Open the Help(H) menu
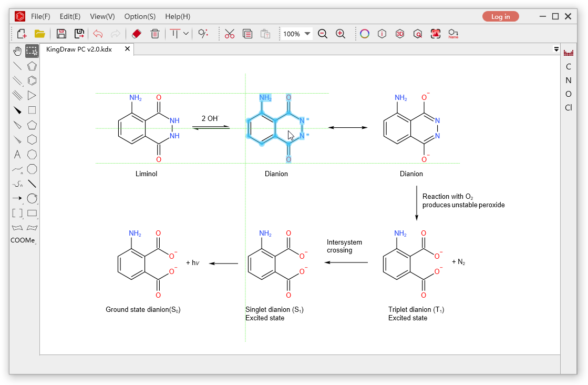Image resolution: width=588 pixels, height=385 pixels. 178,16
